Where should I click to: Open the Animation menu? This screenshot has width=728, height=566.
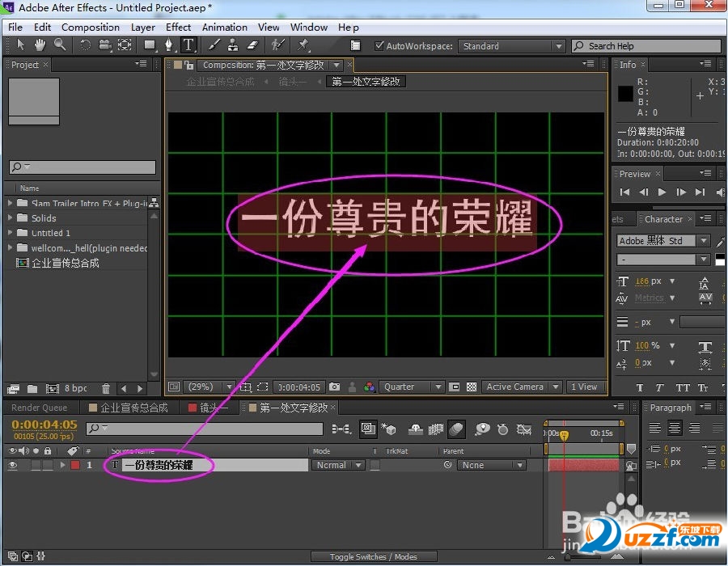pyautogui.click(x=224, y=27)
